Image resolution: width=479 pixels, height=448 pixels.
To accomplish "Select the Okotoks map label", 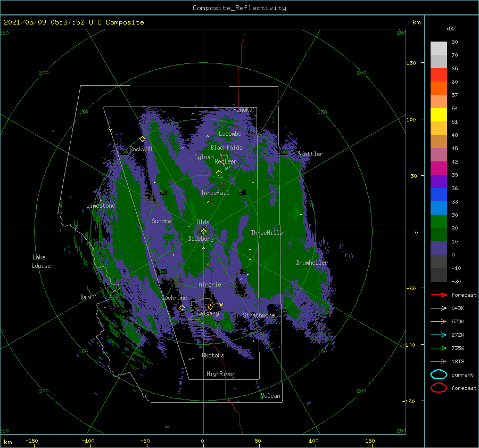I will (213, 355).
